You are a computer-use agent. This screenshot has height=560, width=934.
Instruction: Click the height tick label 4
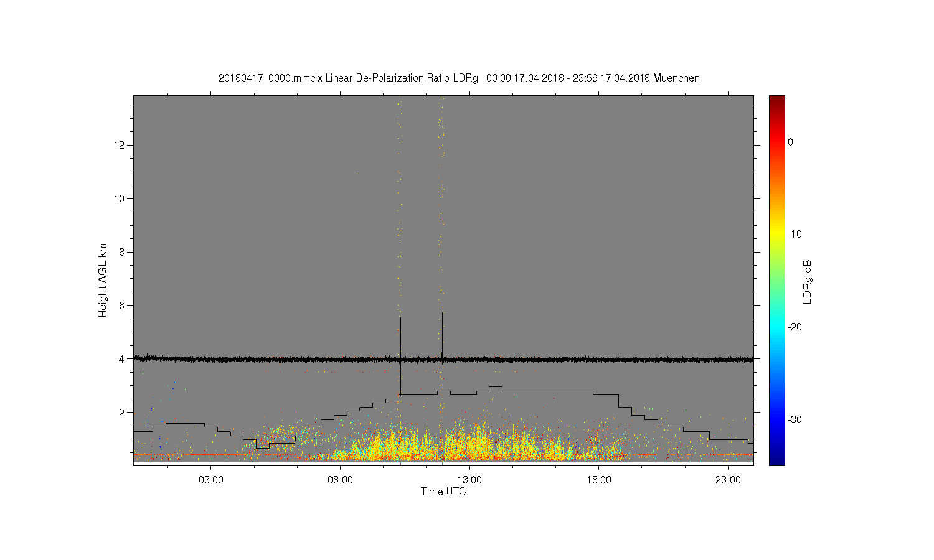tap(123, 358)
